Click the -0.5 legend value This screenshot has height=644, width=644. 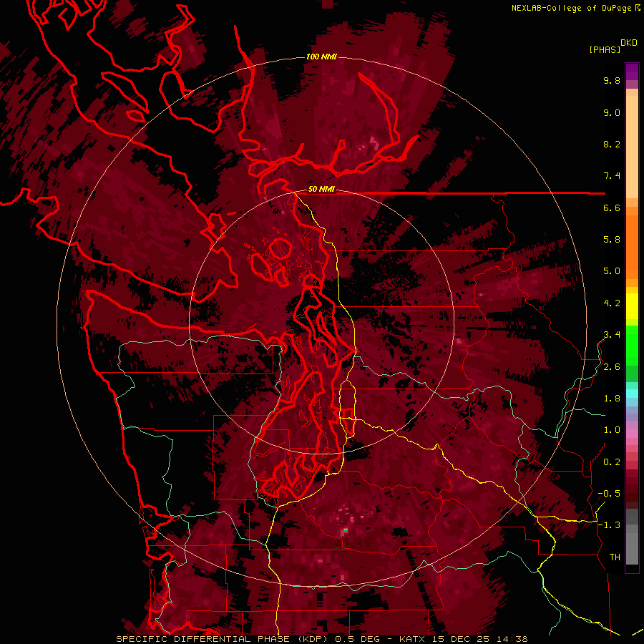[x=609, y=494]
